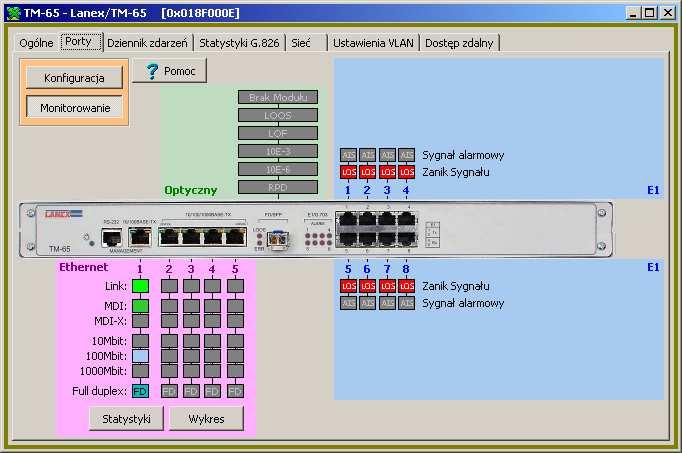Image resolution: width=682 pixels, height=453 pixels.
Task: Open the Dostęp zdalny tab
Action: (459, 43)
